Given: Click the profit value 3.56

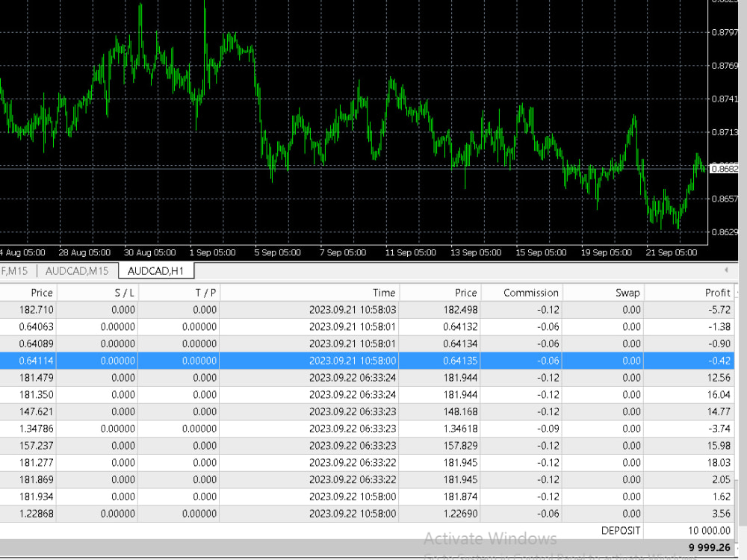Looking at the screenshot, I should pos(722,514).
